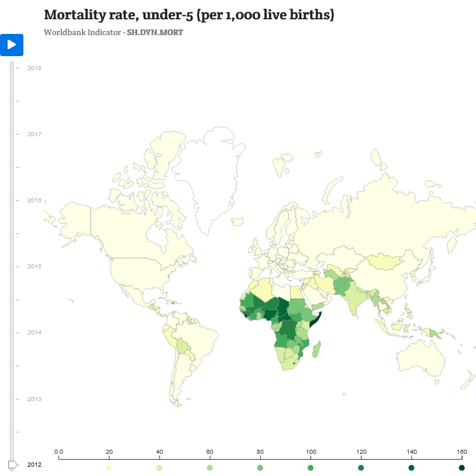Select year 2017 on the timeline
The image size is (476, 476).
click(x=35, y=134)
